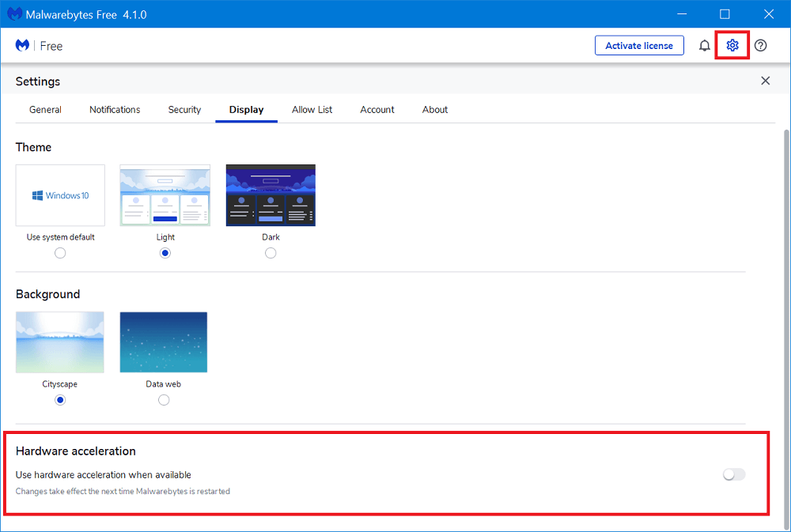Viewport: 791px width, 532px height.
Task: Choose the Light theme radio button
Action: pyautogui.click(x=165, y=253)
